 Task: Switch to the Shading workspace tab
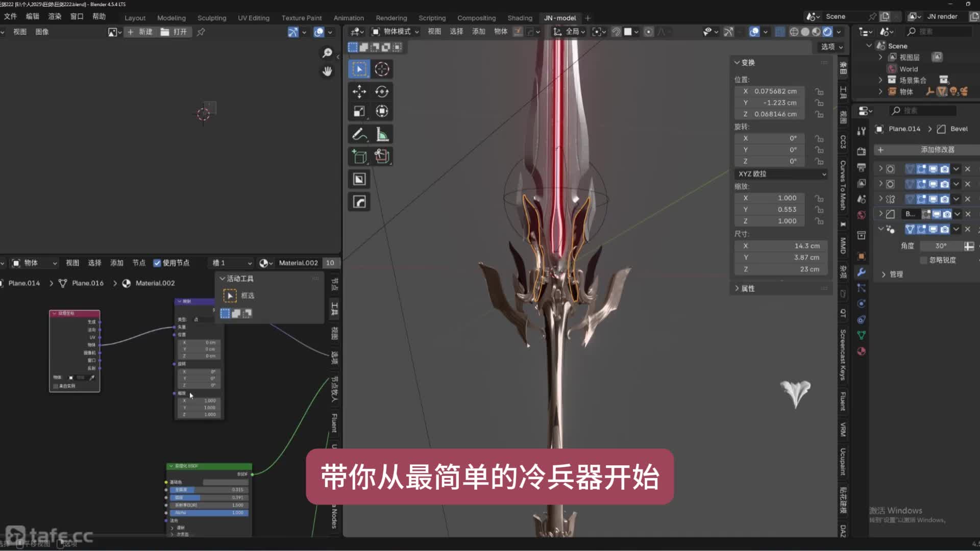click(520, 18)
